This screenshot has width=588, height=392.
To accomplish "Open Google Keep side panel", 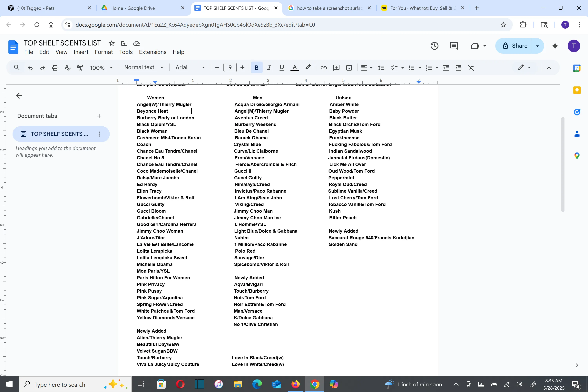I will pyautogui.click(x=577, y=90).
